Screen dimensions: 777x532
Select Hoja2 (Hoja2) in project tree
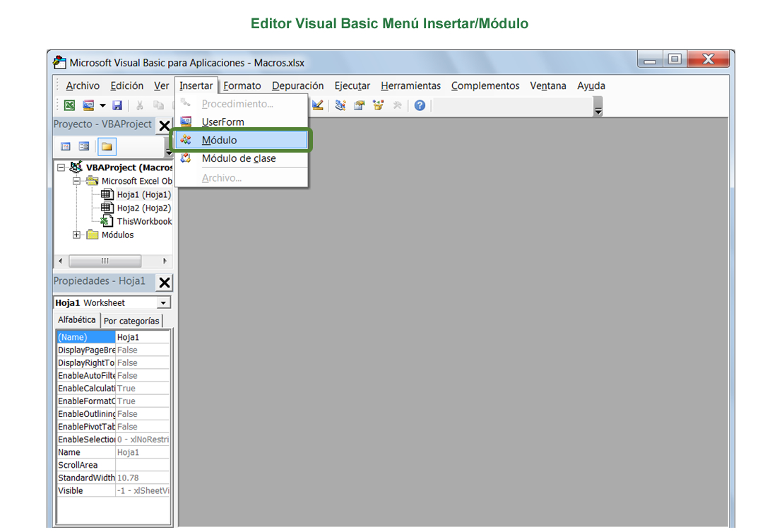143,208
